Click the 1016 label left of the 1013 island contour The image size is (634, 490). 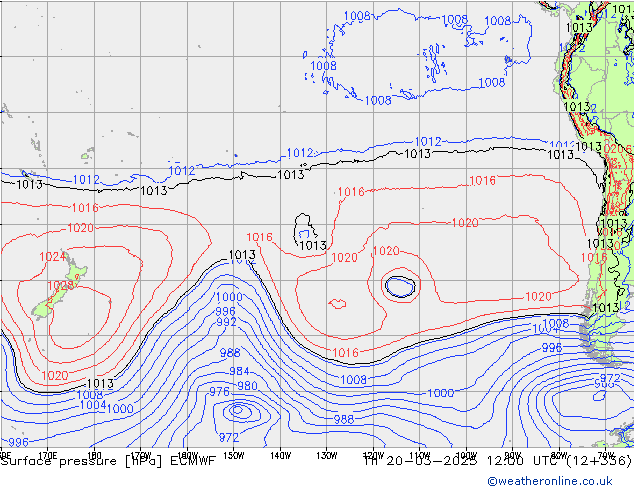pyautogui.click(x=260, y=237)
